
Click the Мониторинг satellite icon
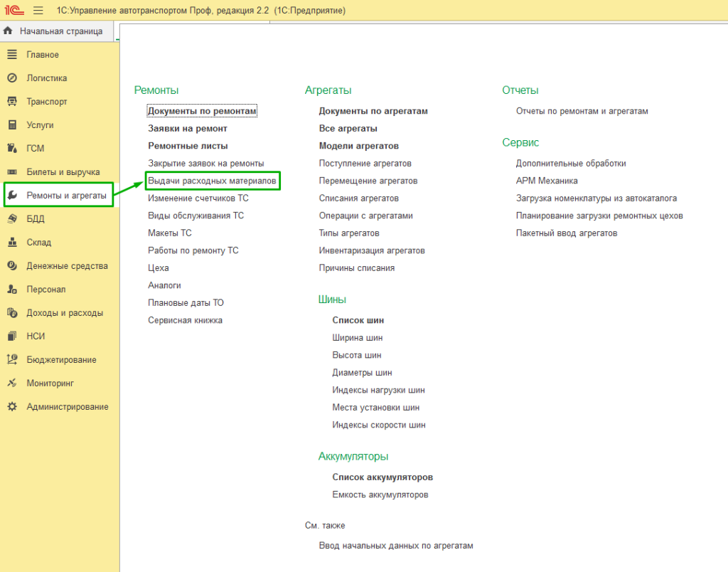tap(12, 383)
